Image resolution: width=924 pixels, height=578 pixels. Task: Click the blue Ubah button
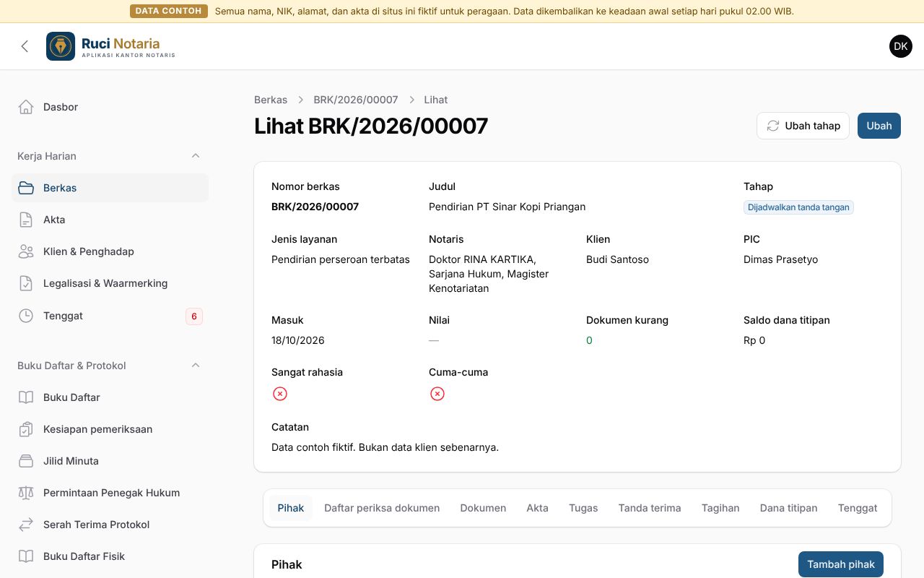[879, 126]
